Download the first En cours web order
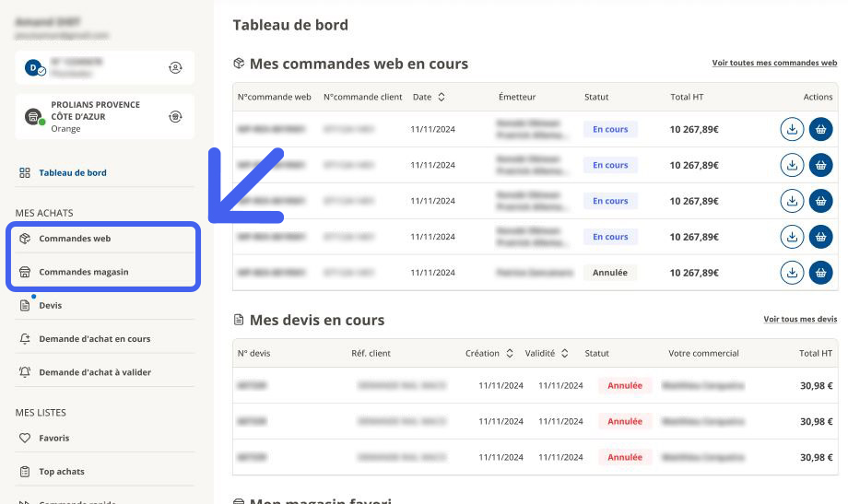 792,129
